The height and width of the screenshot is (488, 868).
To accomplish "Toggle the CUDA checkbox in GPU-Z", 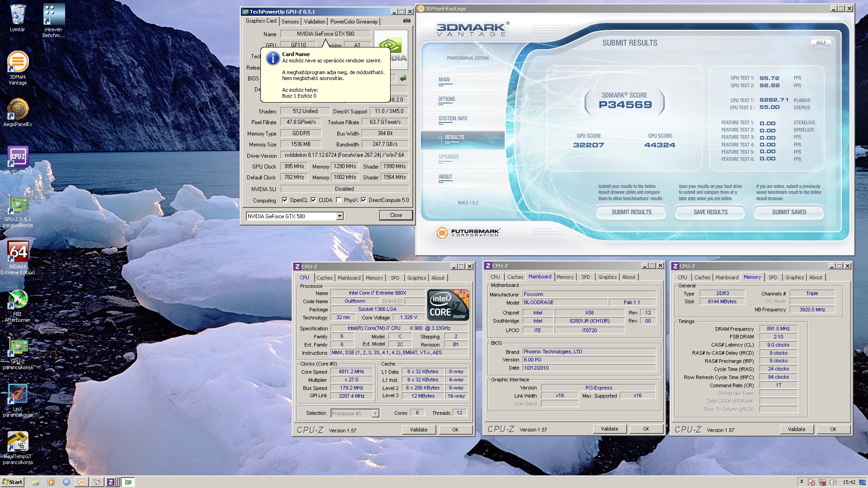I will (x=313, y=200).
